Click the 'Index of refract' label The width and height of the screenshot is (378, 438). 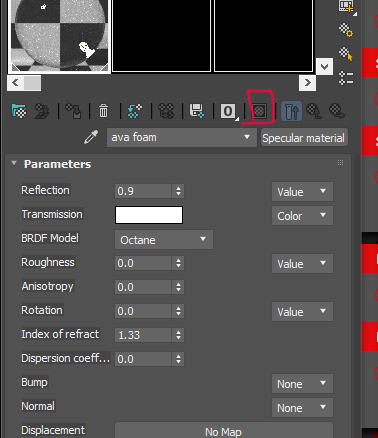[60, 334]
